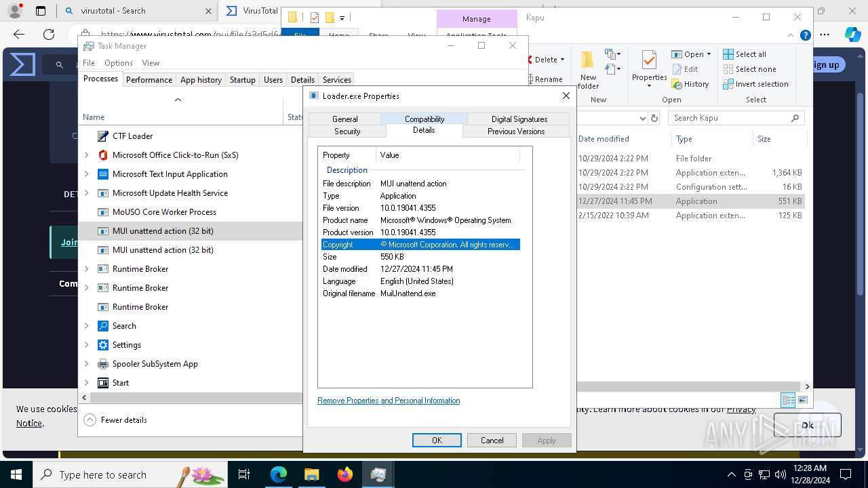868x488 pixels.
Task: Click the CTF Loader process icon
Action: click(103, 136)
